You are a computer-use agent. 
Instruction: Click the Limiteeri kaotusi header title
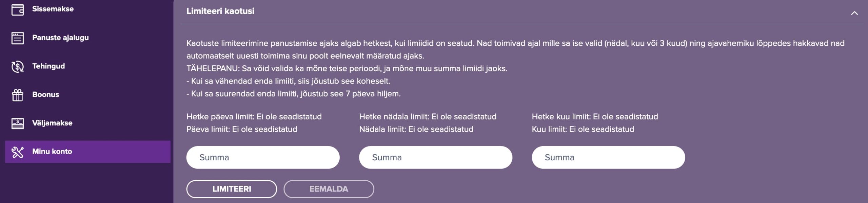[220, 11]
